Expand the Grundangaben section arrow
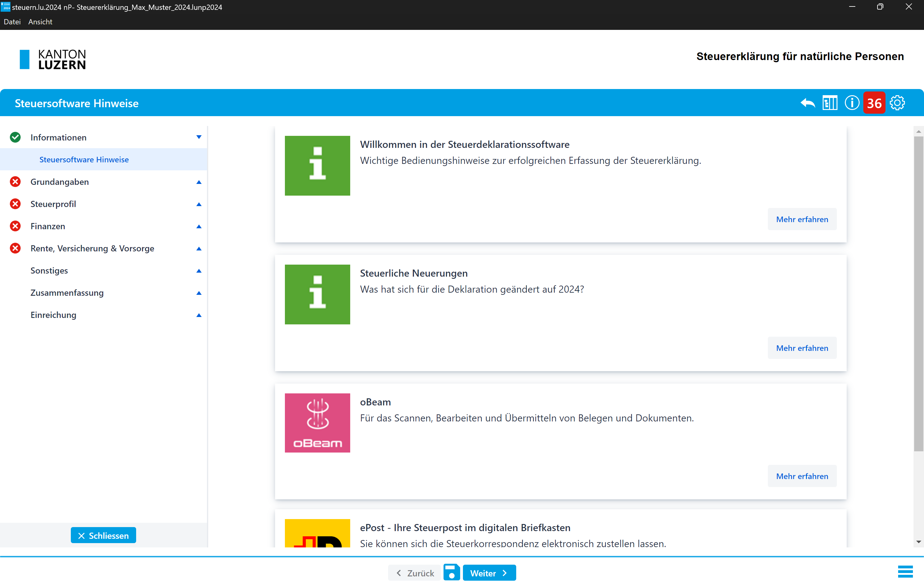This screenshot has width=924, height=585. pyautogui.click(x=199, y=182)
